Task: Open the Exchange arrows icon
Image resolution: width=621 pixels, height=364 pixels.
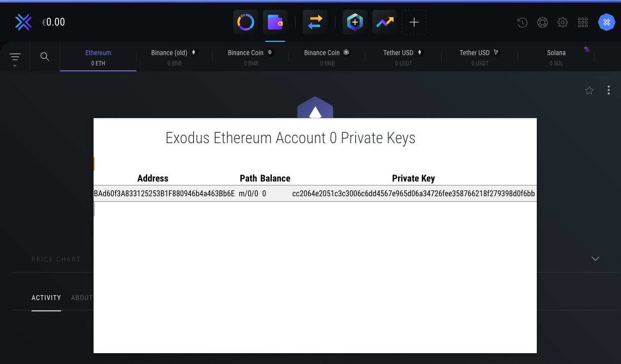Action: pos(315,22)
